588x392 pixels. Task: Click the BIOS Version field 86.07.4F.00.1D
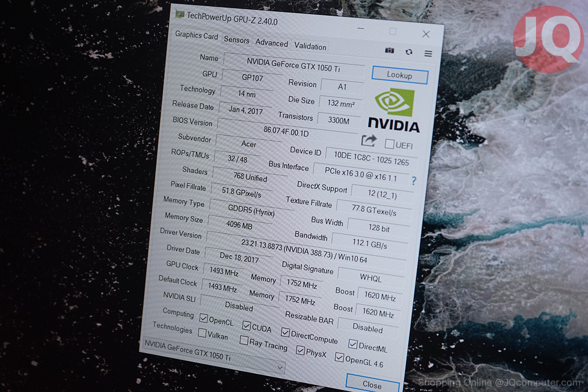(x=287, y=131)
